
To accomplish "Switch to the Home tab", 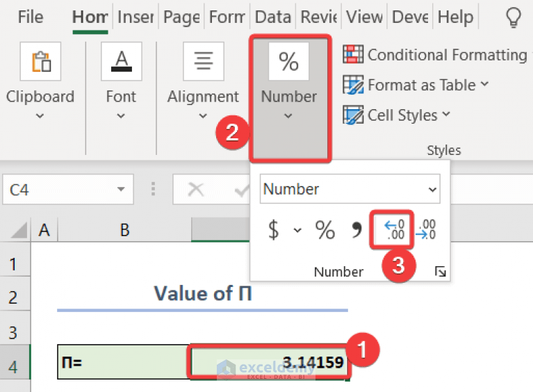I will pos(90,17).
